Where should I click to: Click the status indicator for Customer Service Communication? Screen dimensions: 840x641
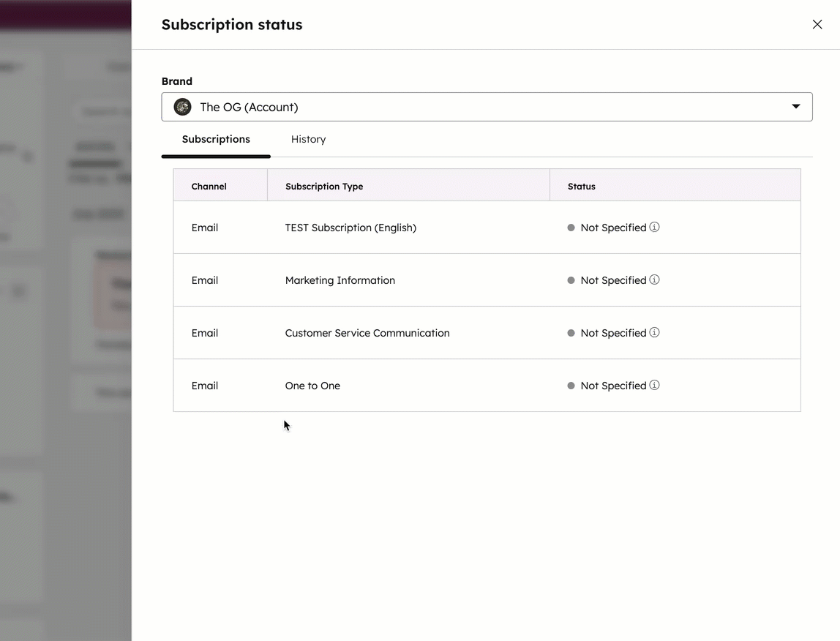(x=571, y=332)
